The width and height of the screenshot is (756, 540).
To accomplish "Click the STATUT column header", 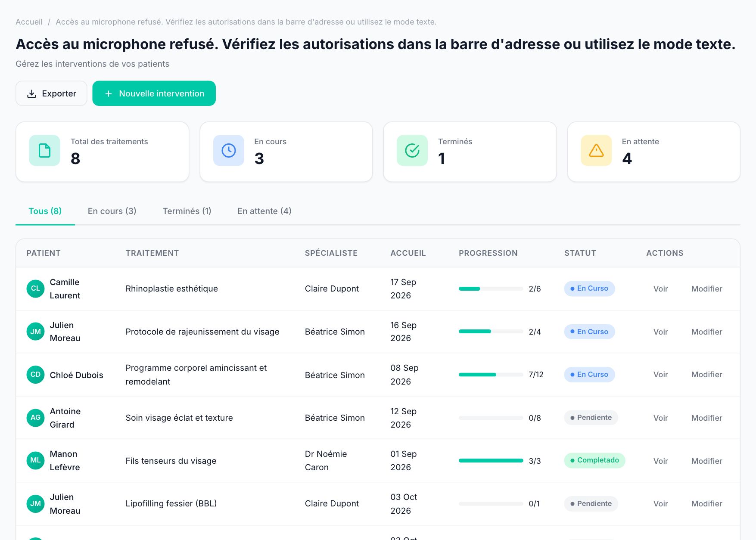I will 580,253.
